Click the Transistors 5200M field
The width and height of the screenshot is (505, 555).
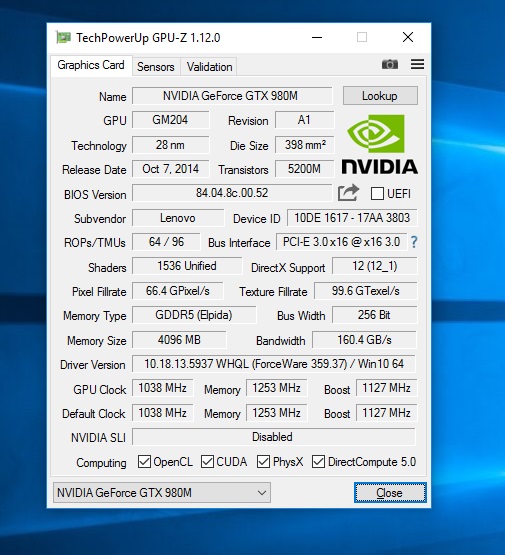[x=304, y=169]
